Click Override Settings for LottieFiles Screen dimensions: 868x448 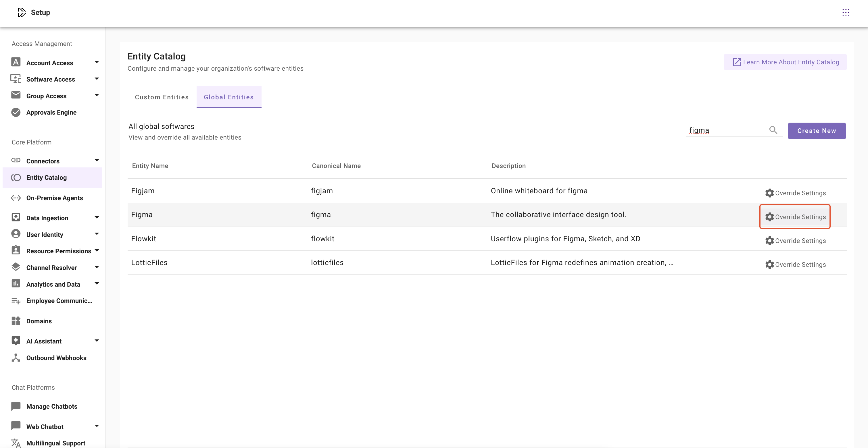[795, 264]
